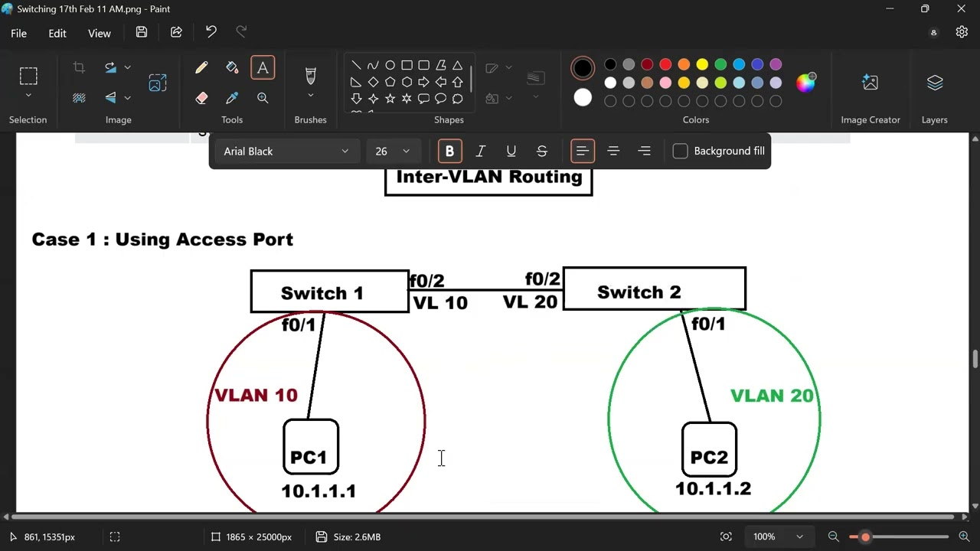Image resolution: width=980 pixels, height=551 pixels.
Task: Toggle Strikethrough text formatting
Action: [541, 152]
